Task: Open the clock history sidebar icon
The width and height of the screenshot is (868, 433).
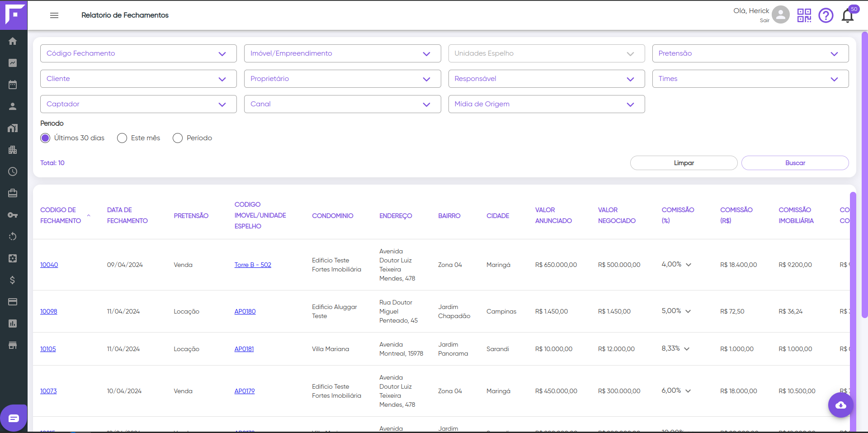Action: (x=13, y=171)
